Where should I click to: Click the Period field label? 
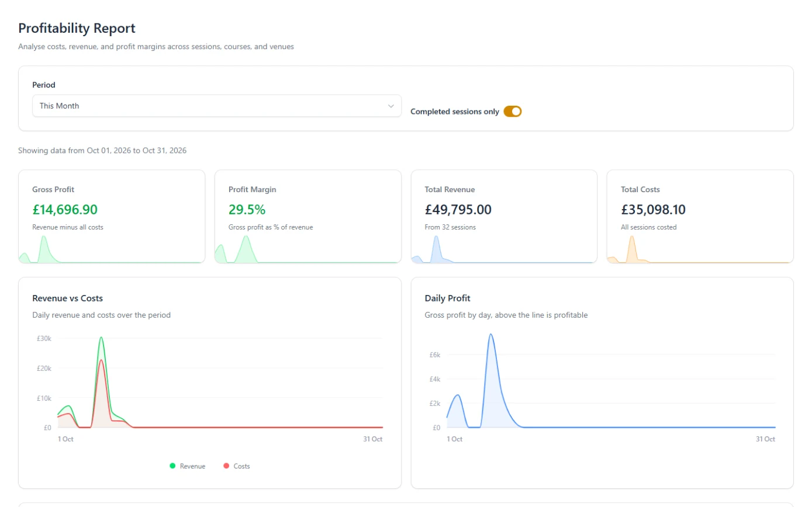(44, 85)
